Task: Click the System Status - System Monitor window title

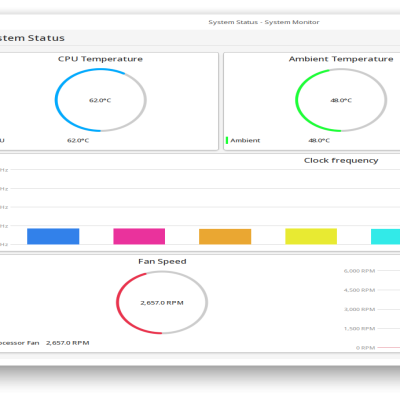Action: pyautogui.click(x=264, y=22)
